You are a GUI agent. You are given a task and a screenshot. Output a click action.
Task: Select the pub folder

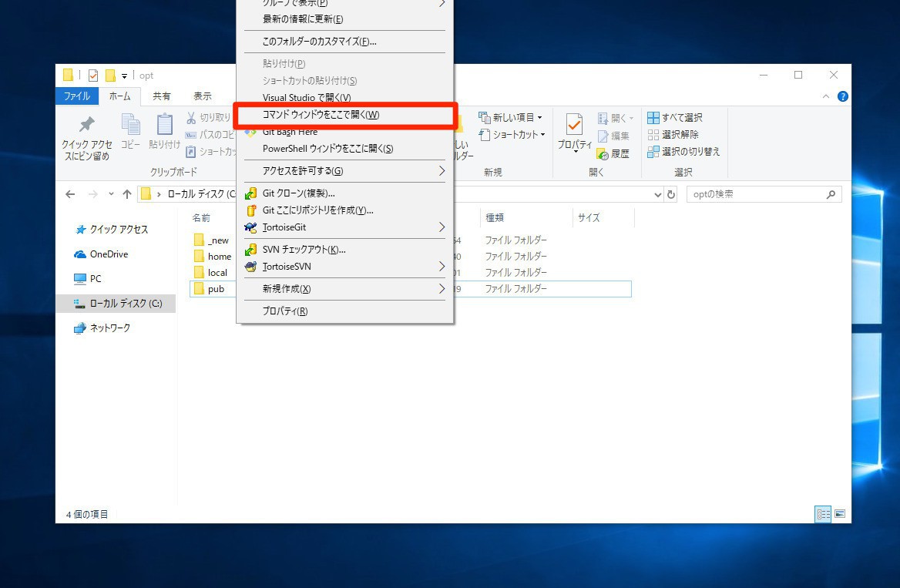210,289
